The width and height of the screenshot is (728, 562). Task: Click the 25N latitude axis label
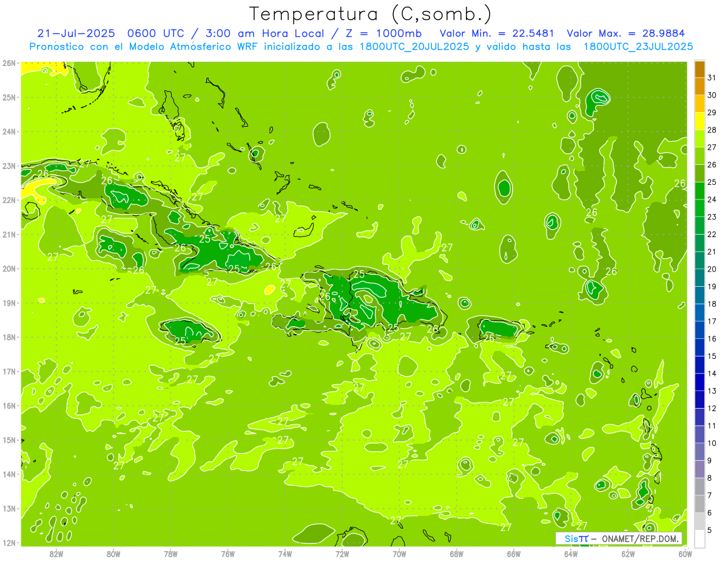pyautogui.click(x=9, y=97)
